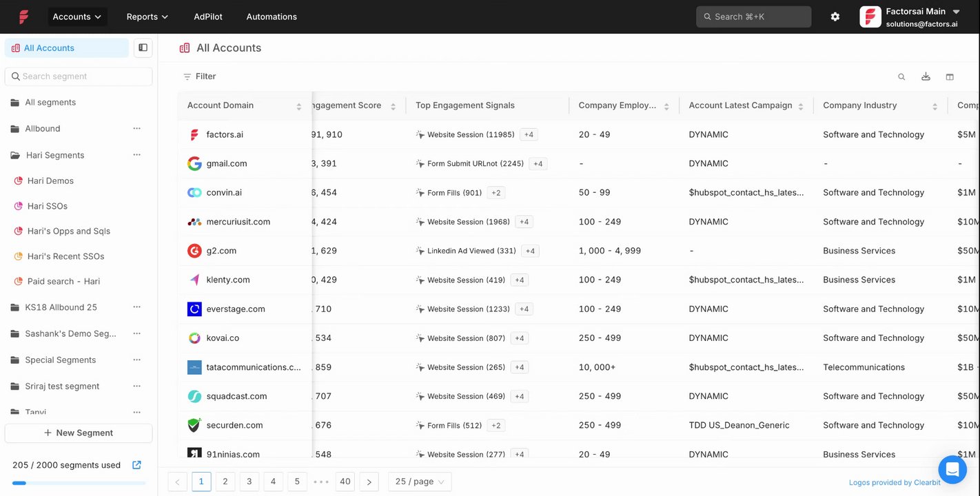The image size is (980, 496).
Task: Click the table search magnifier icon
Action: point(901,76)
